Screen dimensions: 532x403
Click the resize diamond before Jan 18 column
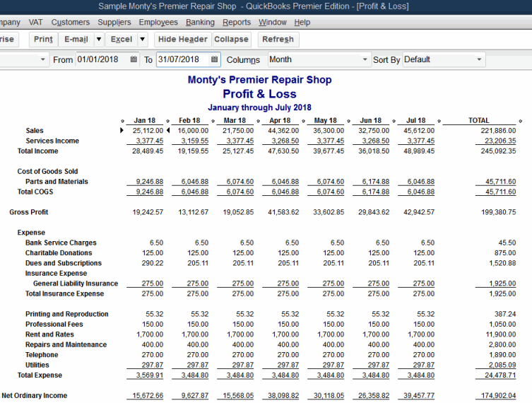tap(122, 121)
